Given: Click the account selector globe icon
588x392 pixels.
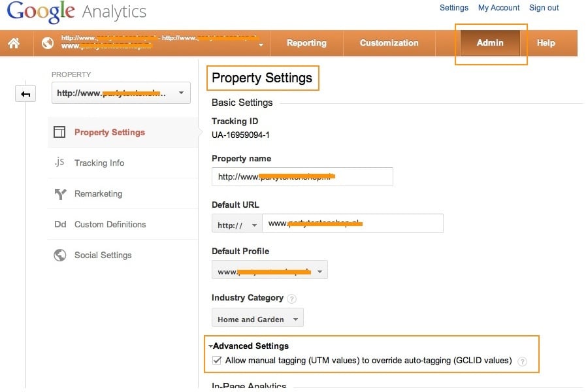Looking at the screenshot, I should pyautogui.click(x=47, y=42).
